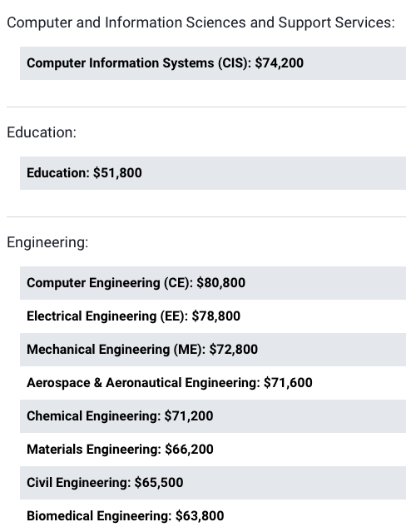This screenshot has height=532, width=406.
Task: Click the $72,800 salary figure
Action: (233, 350)
